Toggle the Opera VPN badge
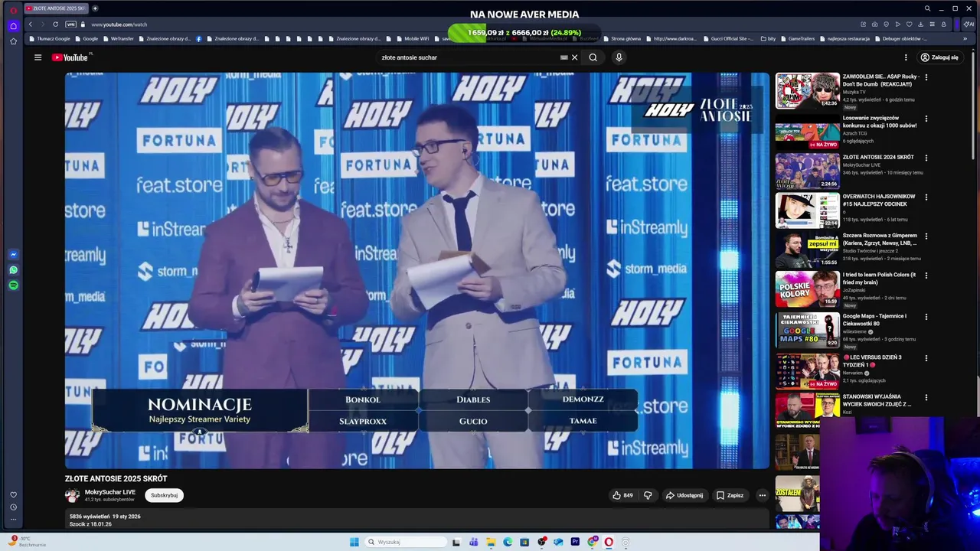 pos(70,24)
